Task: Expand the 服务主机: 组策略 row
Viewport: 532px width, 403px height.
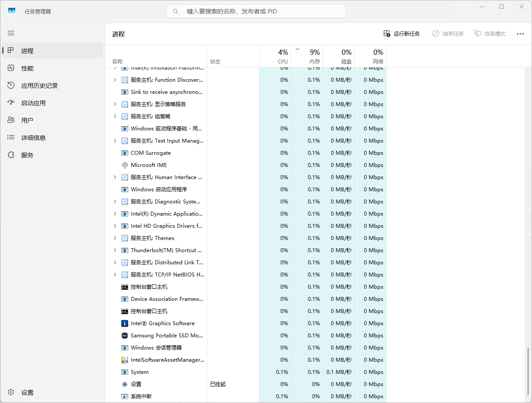Action: pyautogui.click(x=115, y=117)
